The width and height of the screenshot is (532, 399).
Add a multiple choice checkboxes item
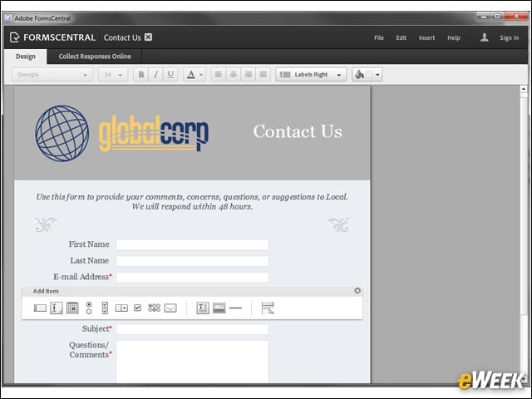coord(105,308)
